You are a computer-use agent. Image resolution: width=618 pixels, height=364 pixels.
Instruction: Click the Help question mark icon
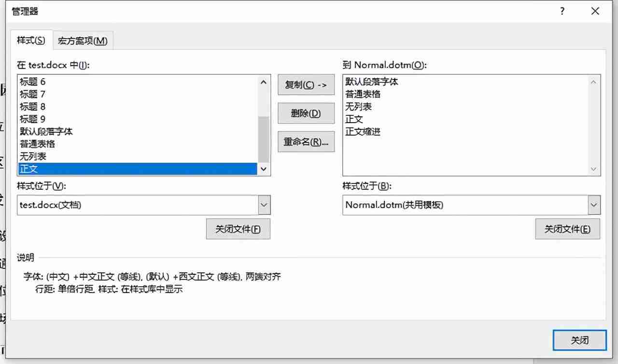click(x=562, y=11)
